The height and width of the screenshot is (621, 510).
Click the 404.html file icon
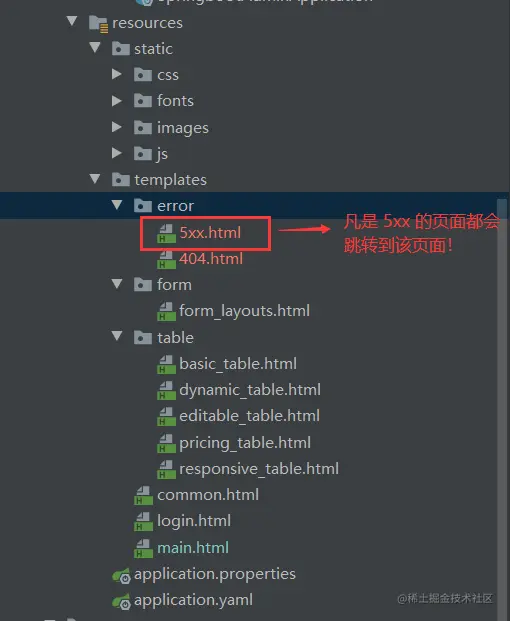tap(166, 259)
